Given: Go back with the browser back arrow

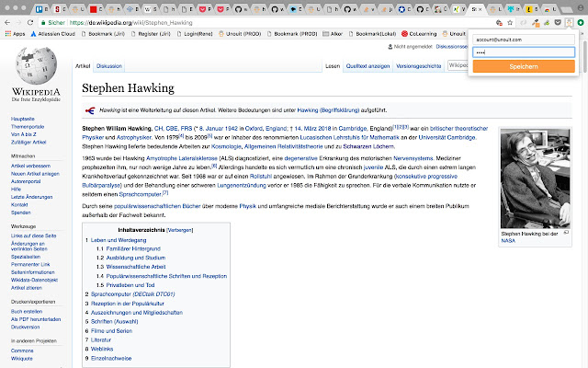Looking at the screenshot, I should (7, 22).
